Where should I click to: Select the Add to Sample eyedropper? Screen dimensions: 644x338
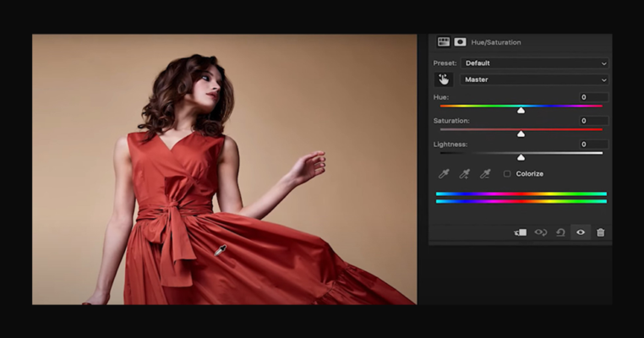[x=465, y=174]
